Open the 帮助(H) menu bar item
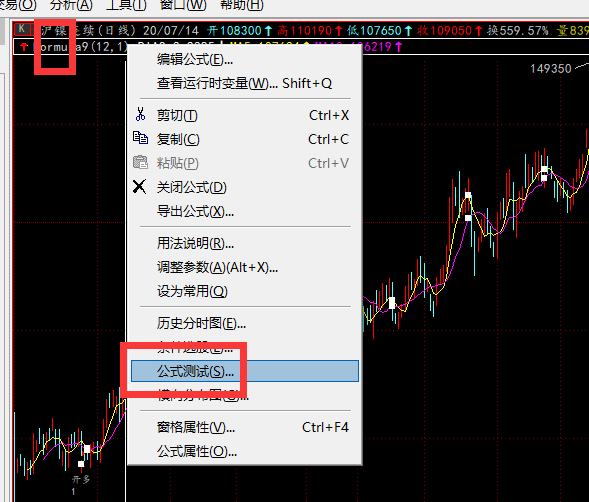 (x=242, y=5)
